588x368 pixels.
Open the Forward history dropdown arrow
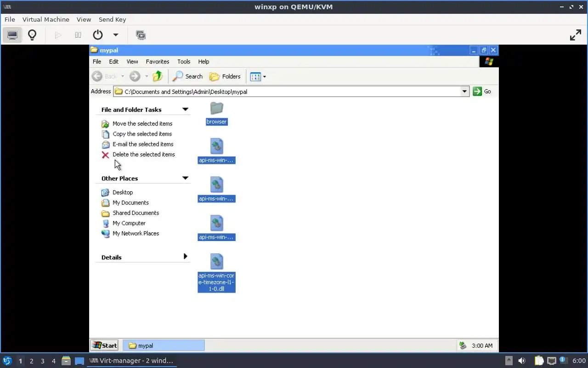pos(147,76)
